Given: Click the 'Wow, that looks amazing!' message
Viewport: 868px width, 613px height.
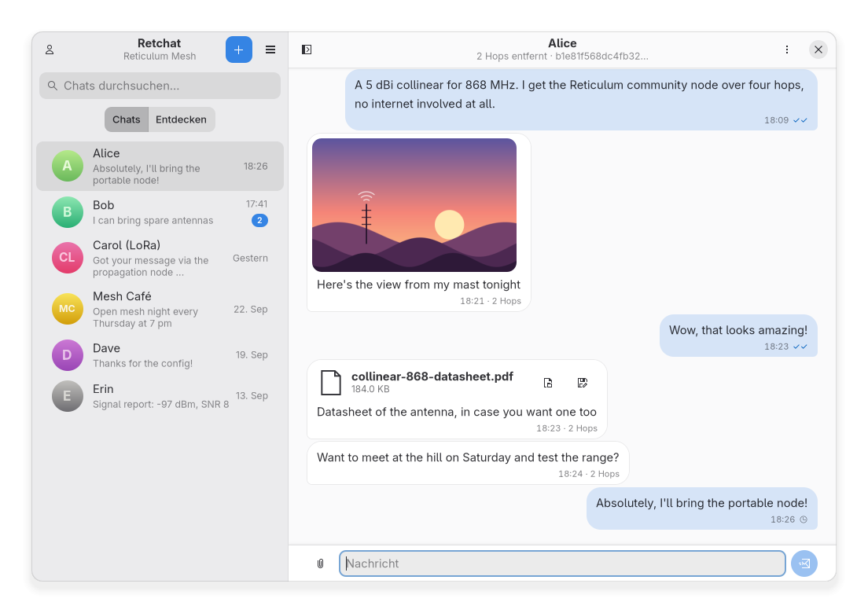Looking at the screenshot, I should (x=738, y=336).
